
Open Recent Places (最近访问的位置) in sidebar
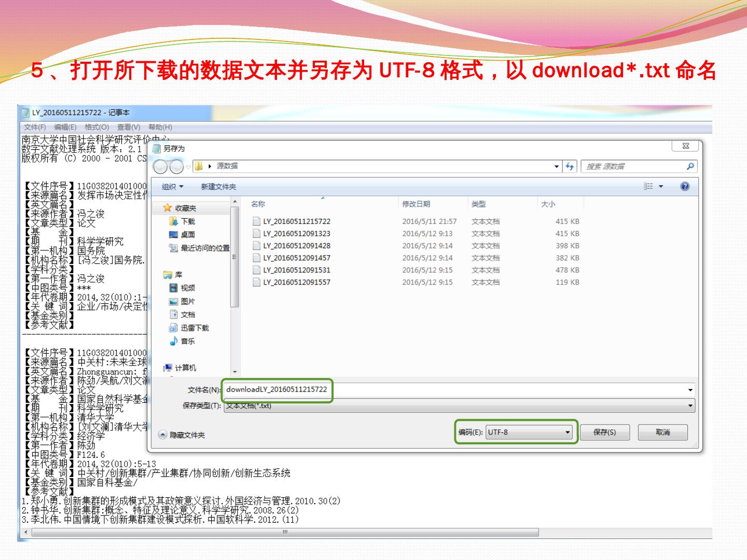[x=199, y=248]
